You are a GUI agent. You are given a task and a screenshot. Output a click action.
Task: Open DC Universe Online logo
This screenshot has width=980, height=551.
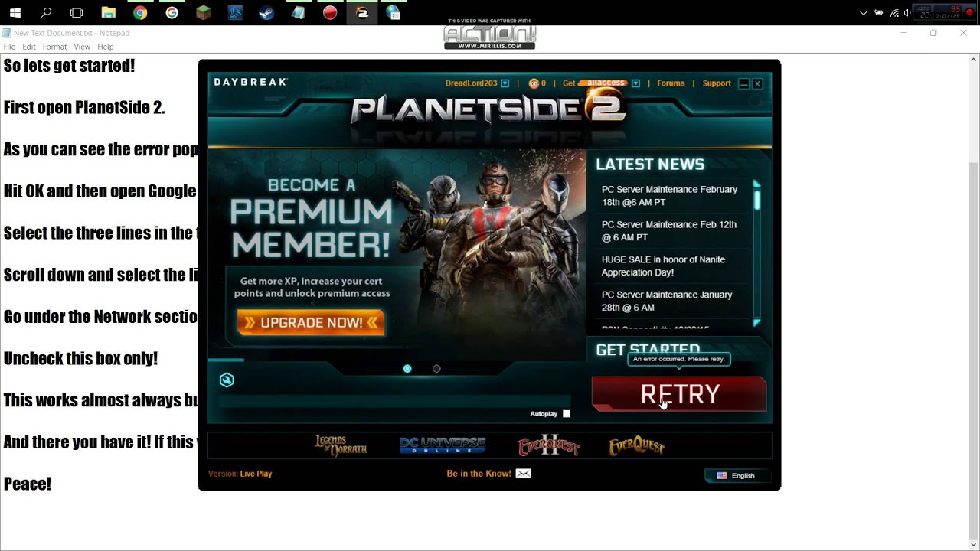[x=443, y=445]
